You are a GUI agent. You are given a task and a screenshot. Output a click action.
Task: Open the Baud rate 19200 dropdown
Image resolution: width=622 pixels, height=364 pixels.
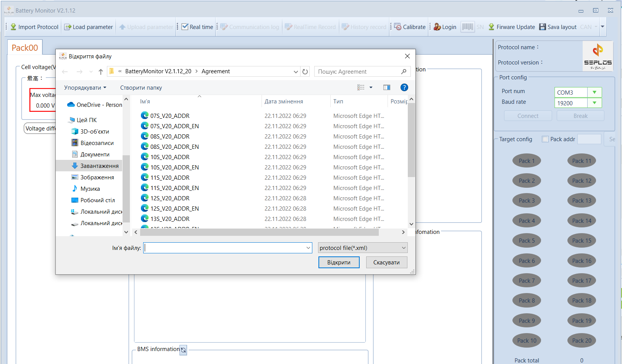(x=595, y=103)
